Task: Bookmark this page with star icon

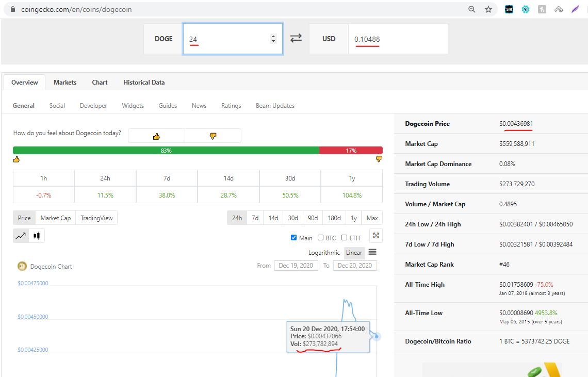Action: tap(488, 9)
